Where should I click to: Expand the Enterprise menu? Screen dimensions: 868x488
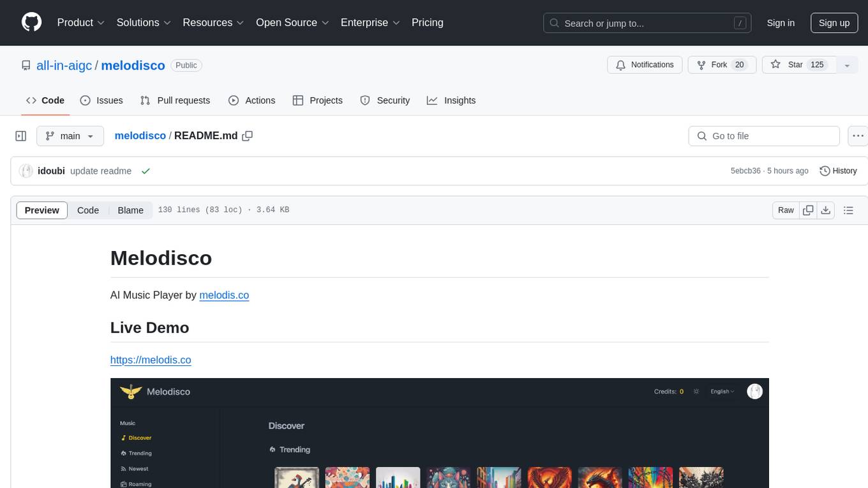click(370, 22)
